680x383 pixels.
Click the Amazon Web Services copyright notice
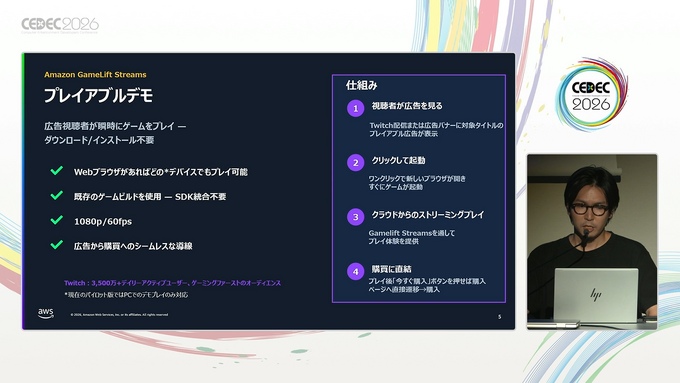(x=119, y=314)
